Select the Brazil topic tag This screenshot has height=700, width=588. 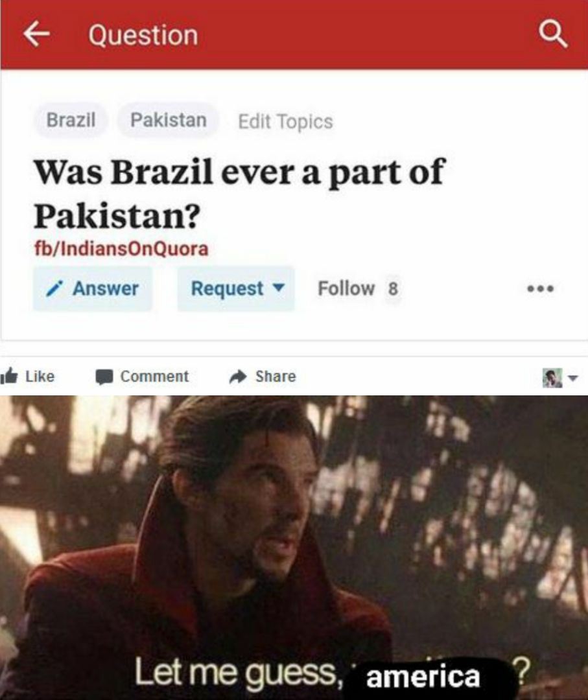(71, 120)
